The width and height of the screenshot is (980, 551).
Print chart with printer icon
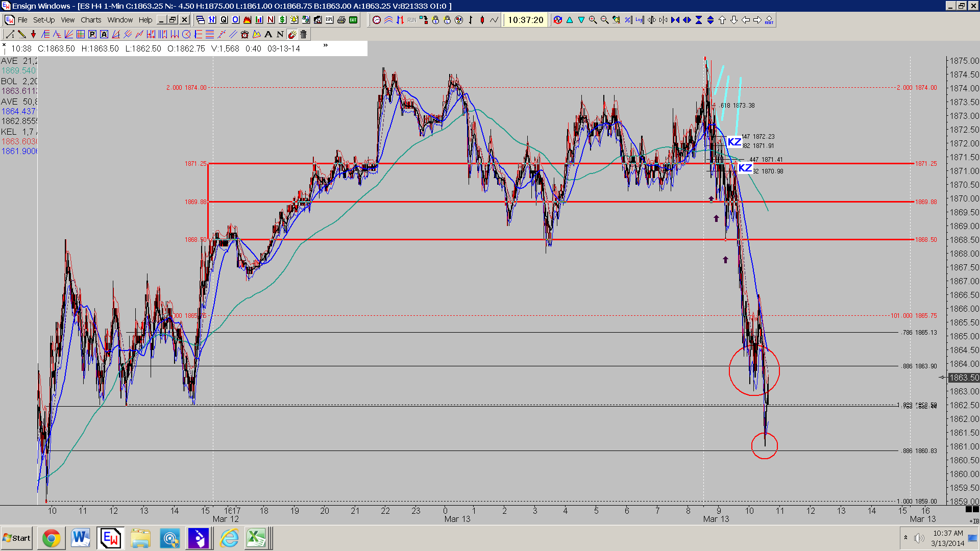tap(341, 20)
